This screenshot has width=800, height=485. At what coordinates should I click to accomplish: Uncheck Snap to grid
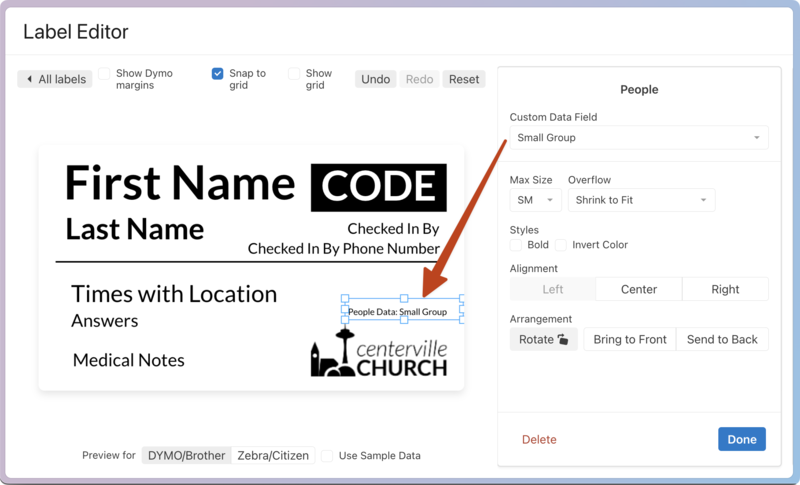[217, 73]
